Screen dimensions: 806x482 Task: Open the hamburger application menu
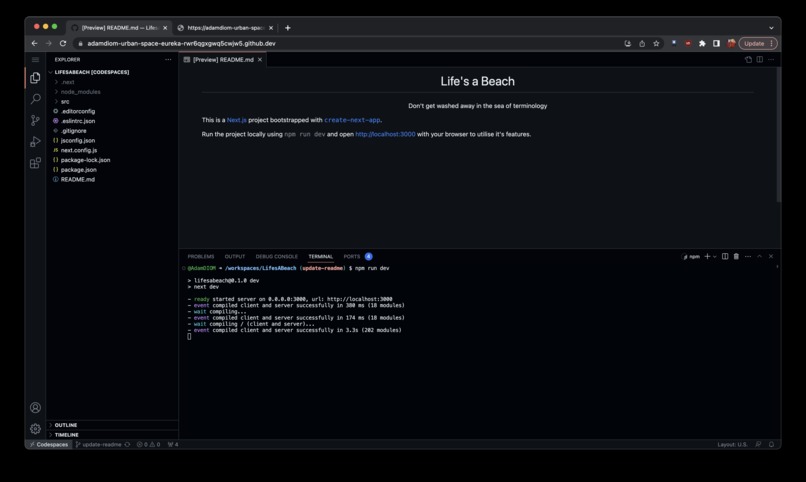(x=35, y=60)
